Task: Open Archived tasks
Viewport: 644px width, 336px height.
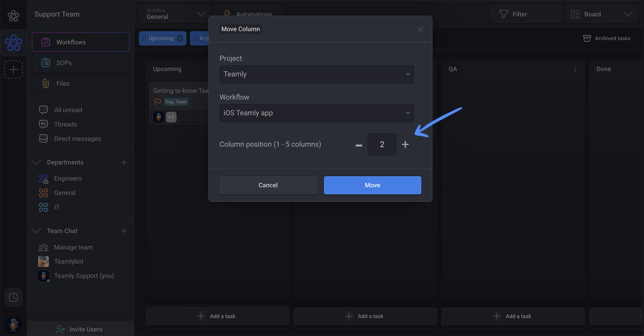Action: [607, 38]
